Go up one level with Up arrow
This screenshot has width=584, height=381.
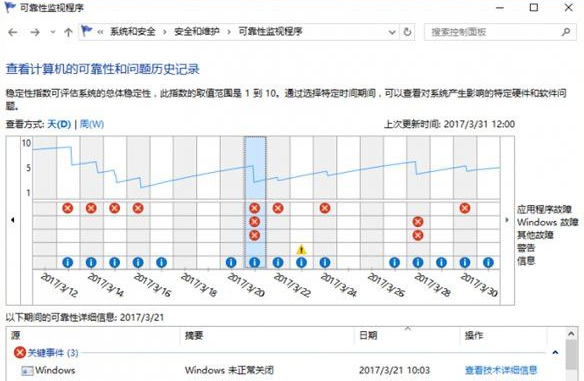(x=68, y=32)
